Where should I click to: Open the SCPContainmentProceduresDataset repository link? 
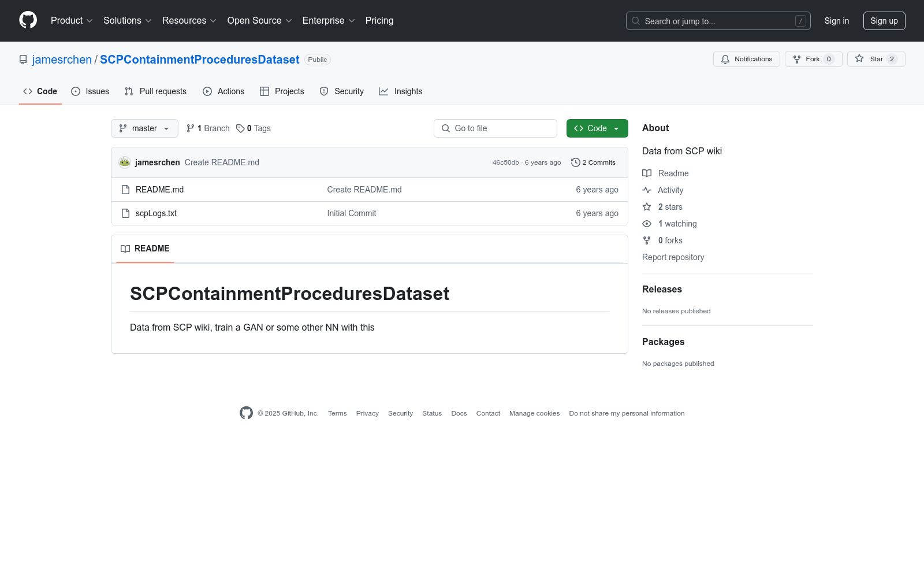pos(200,60)
